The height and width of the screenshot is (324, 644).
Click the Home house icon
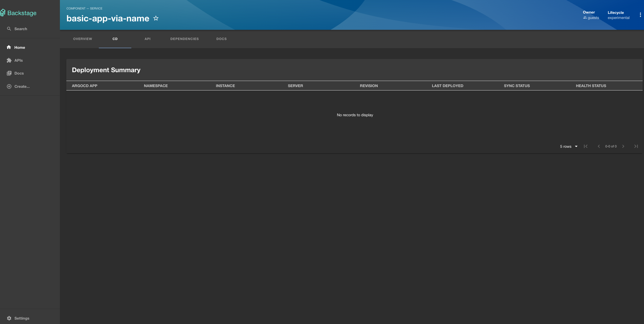click(x=9, y=47)
